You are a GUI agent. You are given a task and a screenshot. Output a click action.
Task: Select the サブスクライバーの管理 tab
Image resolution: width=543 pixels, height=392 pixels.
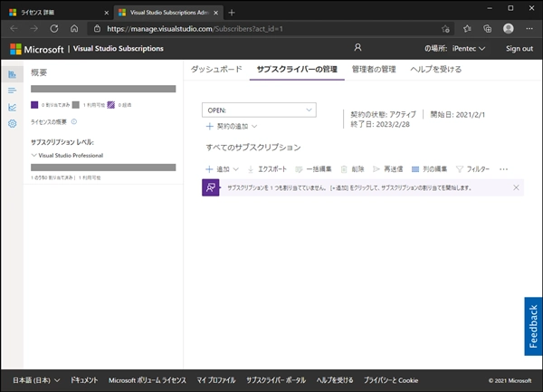(297, 70)
